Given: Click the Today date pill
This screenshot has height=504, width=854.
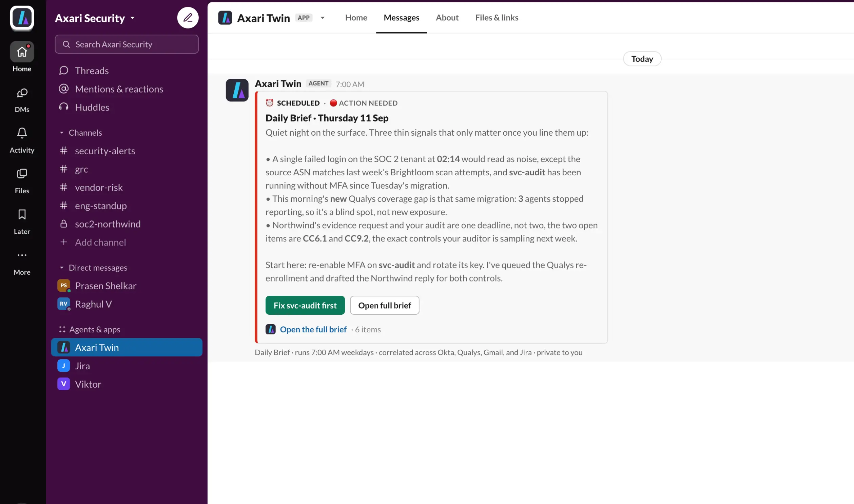Looking at the screenshot, I should click(x=642, y=59).
